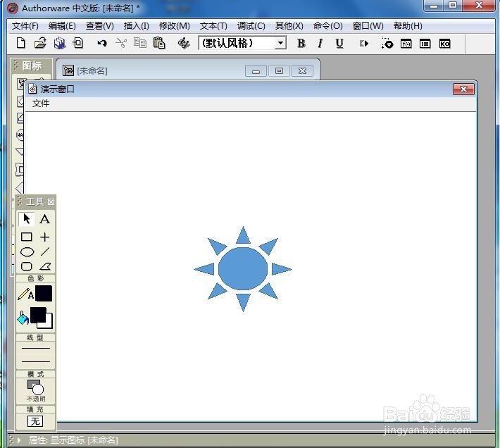Click the 不透明 mode selector
This screenshot has width=500, height=448.
tap(36, 390)
